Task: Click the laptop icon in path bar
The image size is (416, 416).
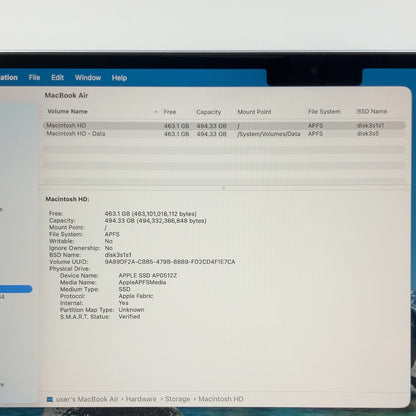Action: tap(50, 399)
